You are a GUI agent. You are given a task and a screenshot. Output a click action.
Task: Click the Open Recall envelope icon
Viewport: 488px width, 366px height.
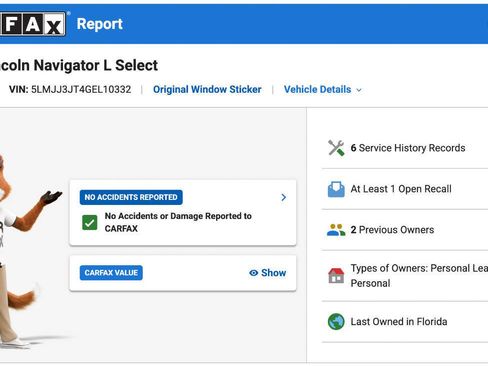click(336, 189)
